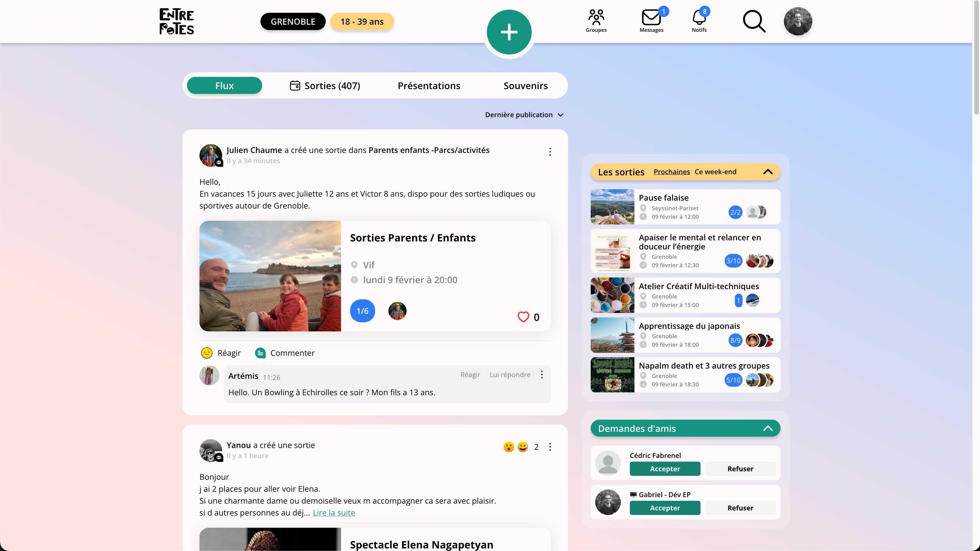This screenshot has width=980, height=551.
Task: Select the GRENOBLE city filter
Action: click(293, 22)
